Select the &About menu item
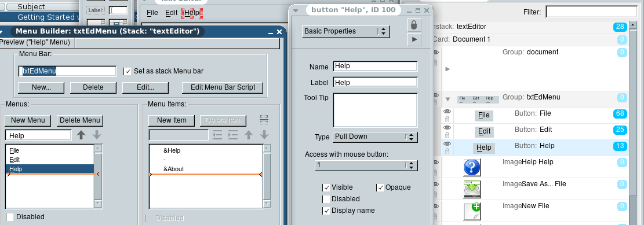 (206, 169)
